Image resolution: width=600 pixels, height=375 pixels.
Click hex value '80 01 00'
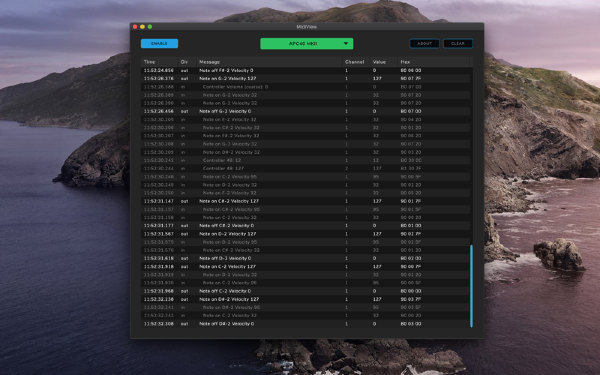[411, 225]
